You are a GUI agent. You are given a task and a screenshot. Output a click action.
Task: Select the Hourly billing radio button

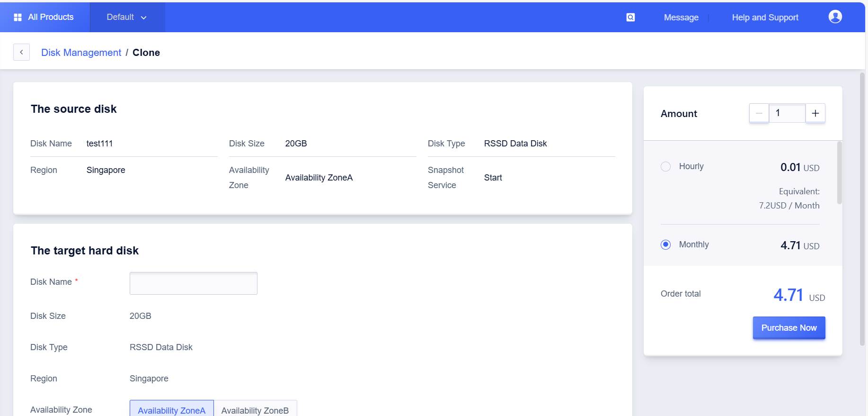pyautogui.click(x=665, y=167)
